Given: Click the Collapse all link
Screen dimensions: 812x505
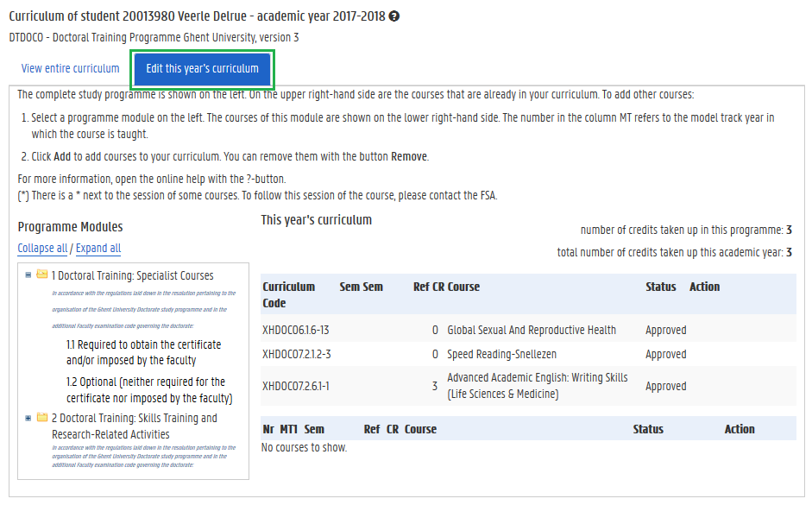Looking at the screenshot, I should pos(42,249).
